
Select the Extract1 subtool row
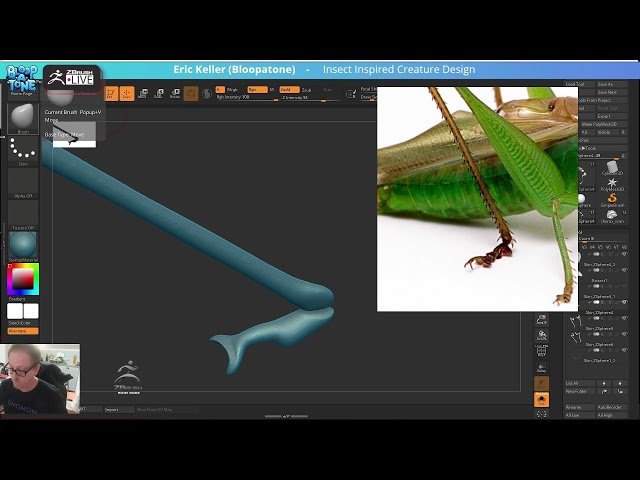[x=599, y=283]
